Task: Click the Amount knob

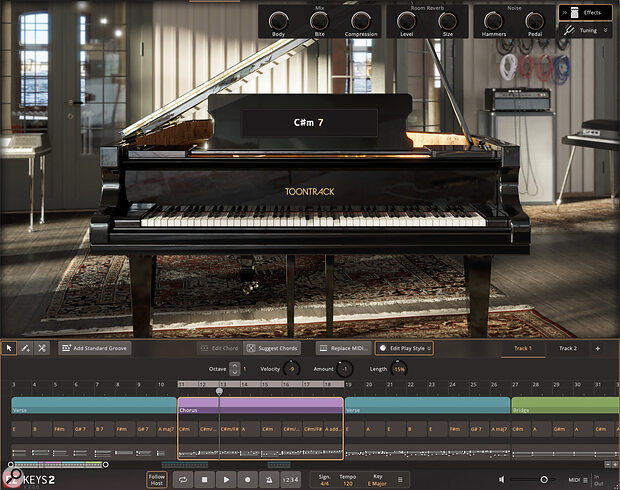Action: 344,369
